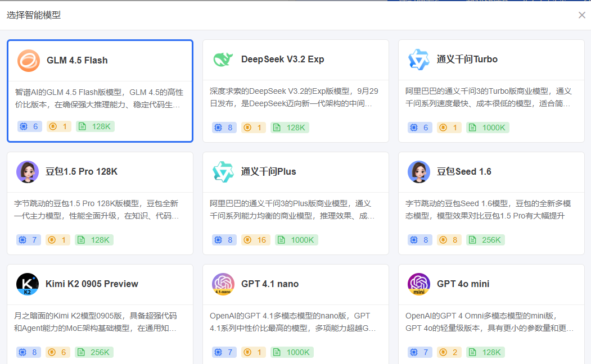Screen dimensions: 591x364
Task: Click the chip badge 8 on Kimi K2 card
Action: point(29,352)
